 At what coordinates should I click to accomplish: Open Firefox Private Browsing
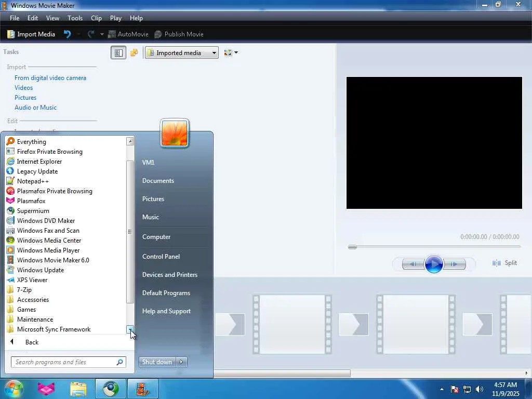(x=66, y=151)
